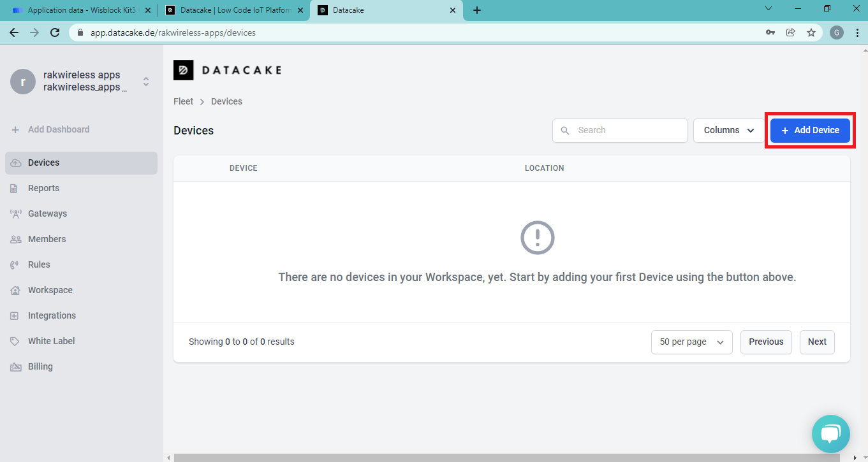Expand the rakwireless apps workspace switcher

point(146,82)
